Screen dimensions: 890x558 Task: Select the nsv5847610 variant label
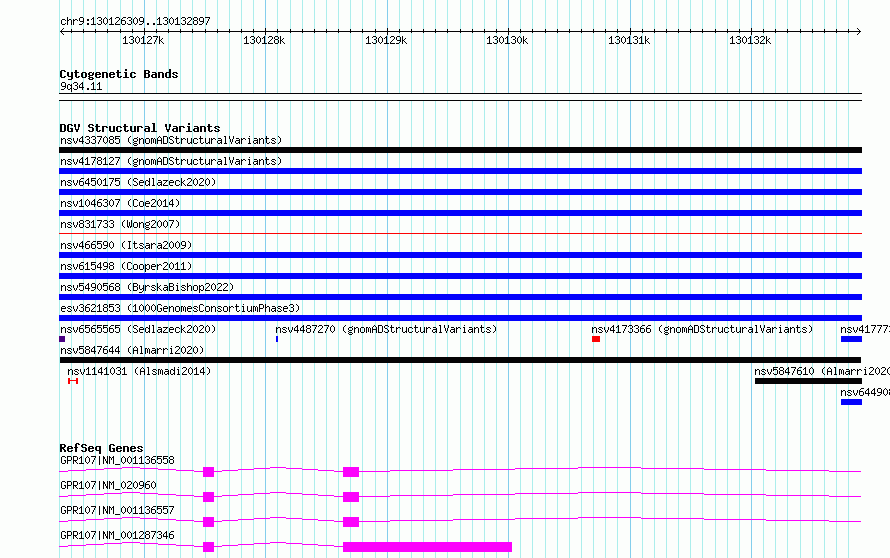(822, 371)
